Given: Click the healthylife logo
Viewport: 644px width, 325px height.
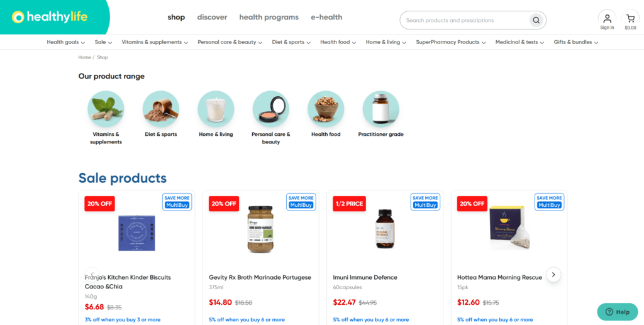Looking at the screenshot, I should coord(50,17).
